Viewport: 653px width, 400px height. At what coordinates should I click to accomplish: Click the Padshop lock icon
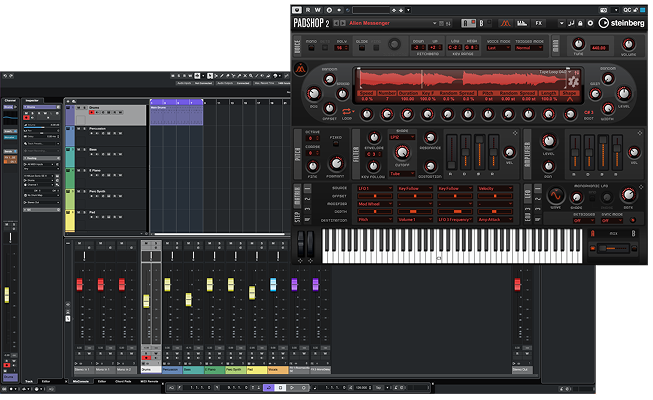coord(580,23)
